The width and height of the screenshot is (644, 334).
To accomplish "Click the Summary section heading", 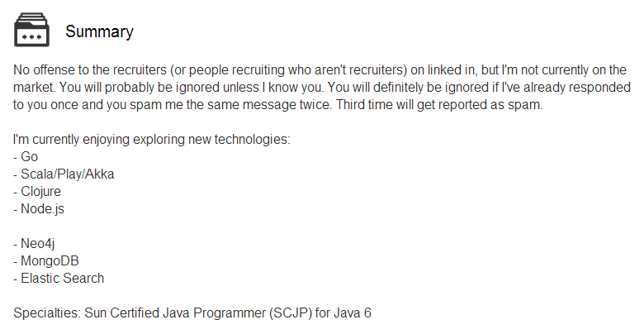I will (99, 31).
